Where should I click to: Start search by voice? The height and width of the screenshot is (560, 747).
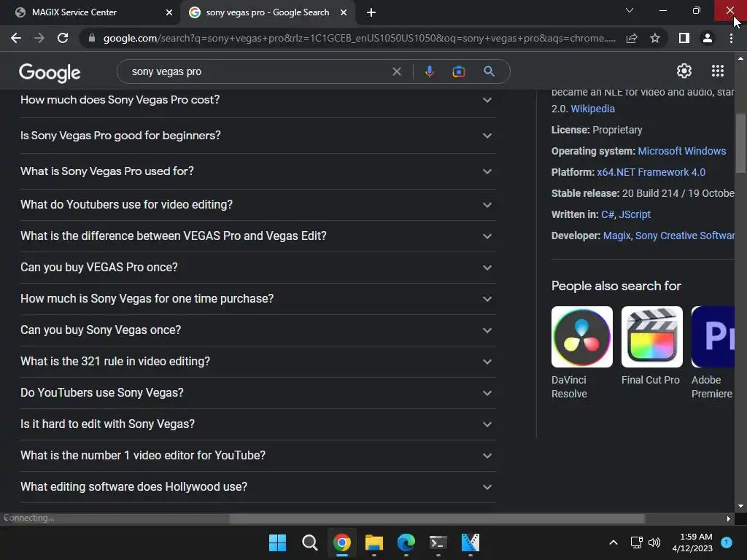[x=429, y=71]
